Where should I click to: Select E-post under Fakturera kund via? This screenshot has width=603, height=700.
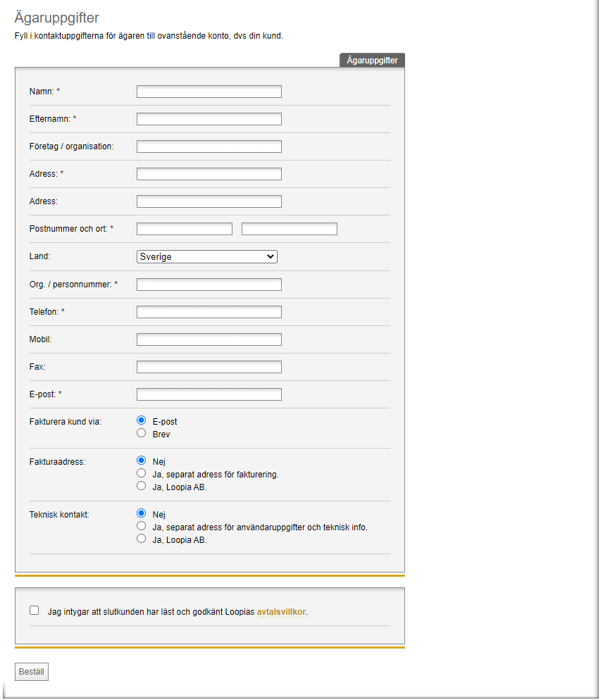coord(141,420)
